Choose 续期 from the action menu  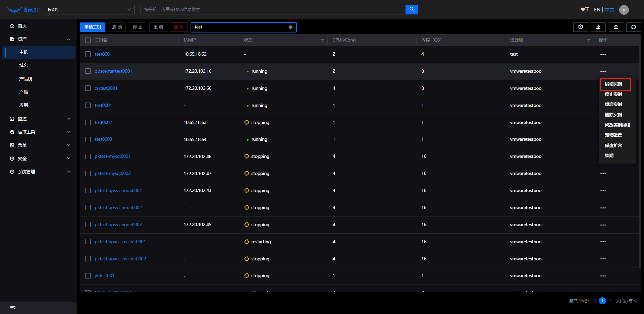609,155
